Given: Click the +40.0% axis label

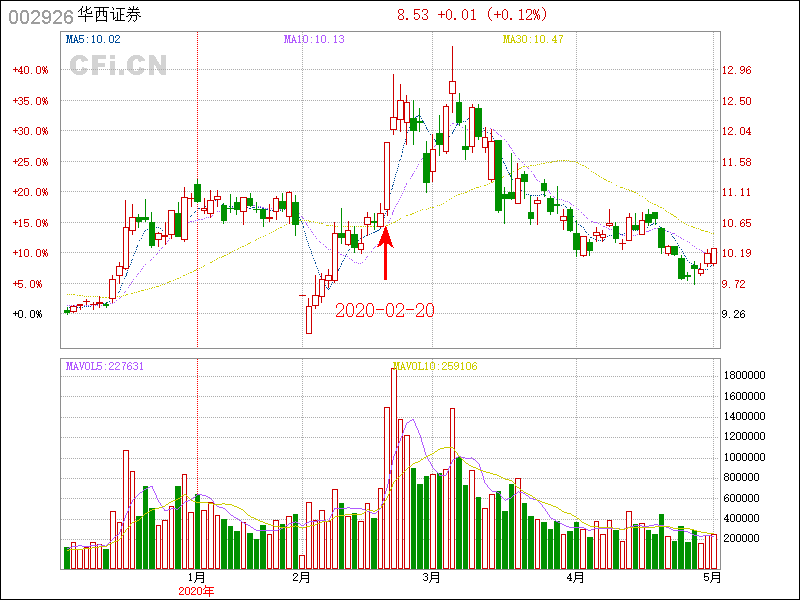Looking at the screenshot, I should [x=31, y=70].
